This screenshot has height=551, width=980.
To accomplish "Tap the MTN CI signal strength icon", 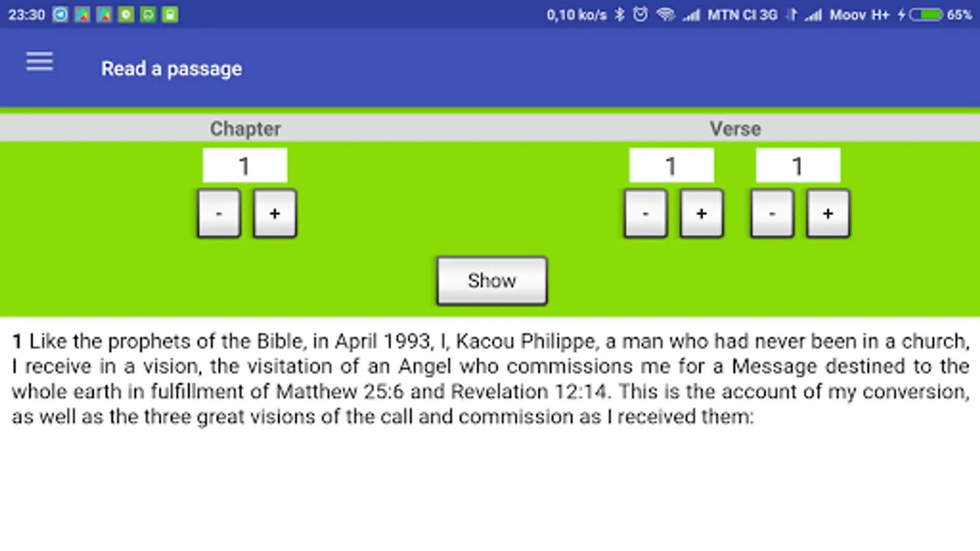I will [692, 15].
